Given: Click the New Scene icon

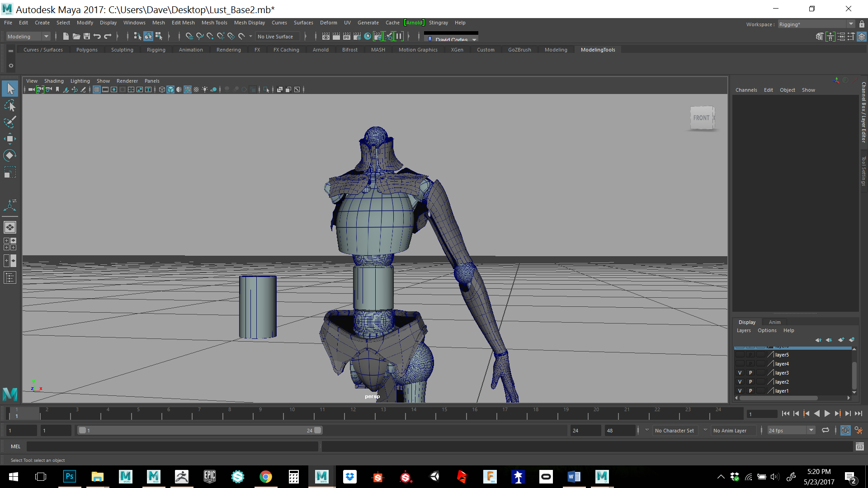Looking at the screenshot, I should (66, 37).
